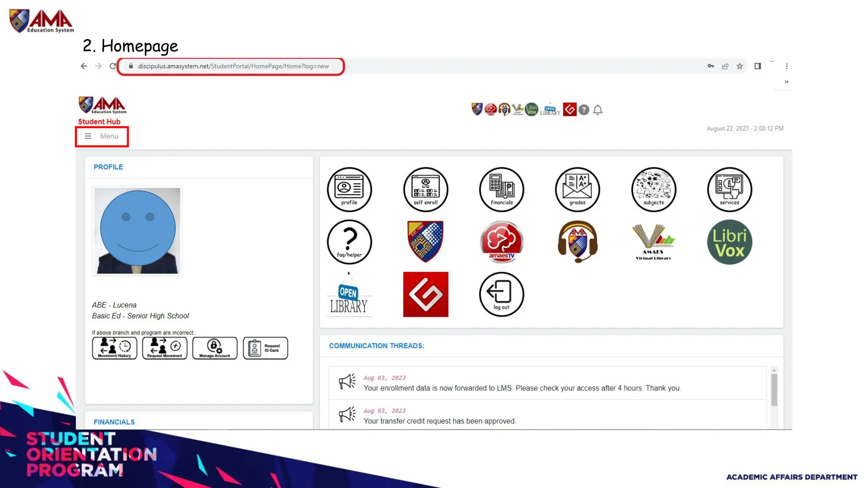Open the grades icon
The width and height of the screenshot is (868, 488).
tap(577, 189)
